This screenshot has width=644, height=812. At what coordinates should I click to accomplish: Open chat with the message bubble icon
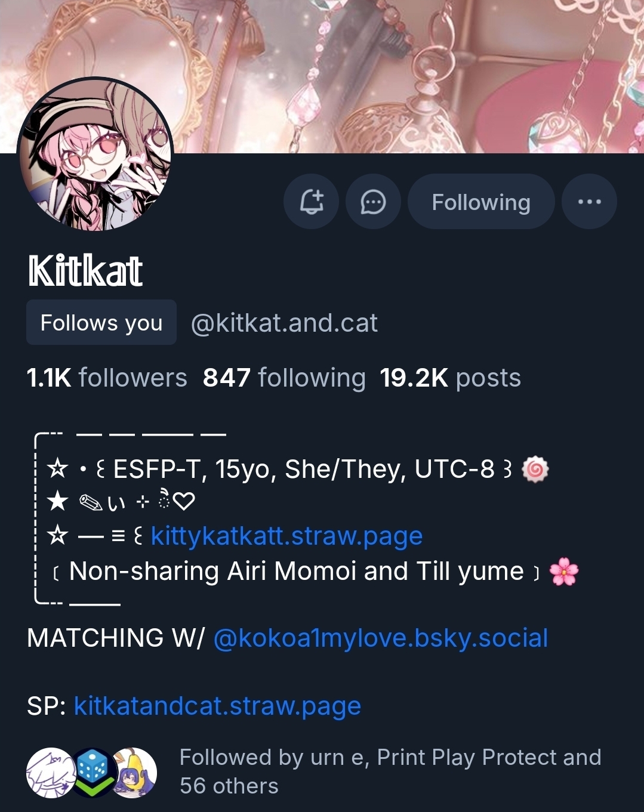[373, 202]
